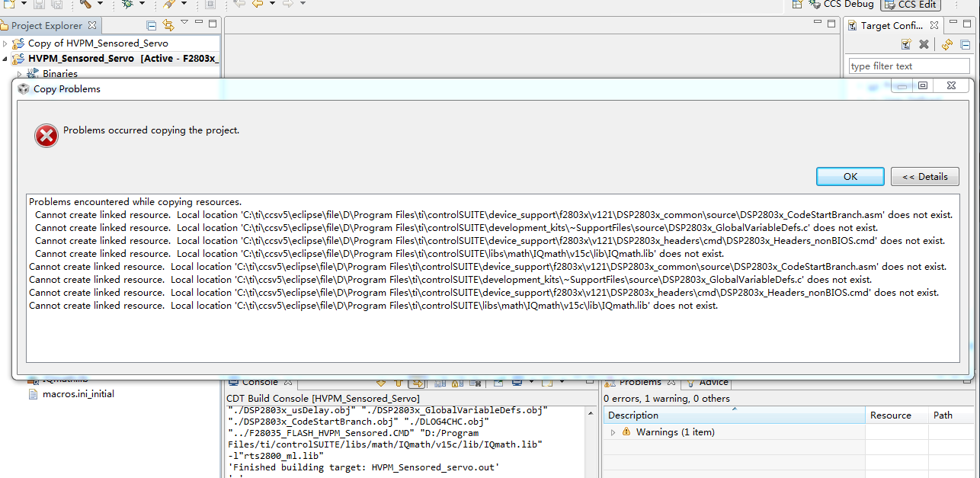
Task: Sort by the Description column header
Action: (735, 415)
